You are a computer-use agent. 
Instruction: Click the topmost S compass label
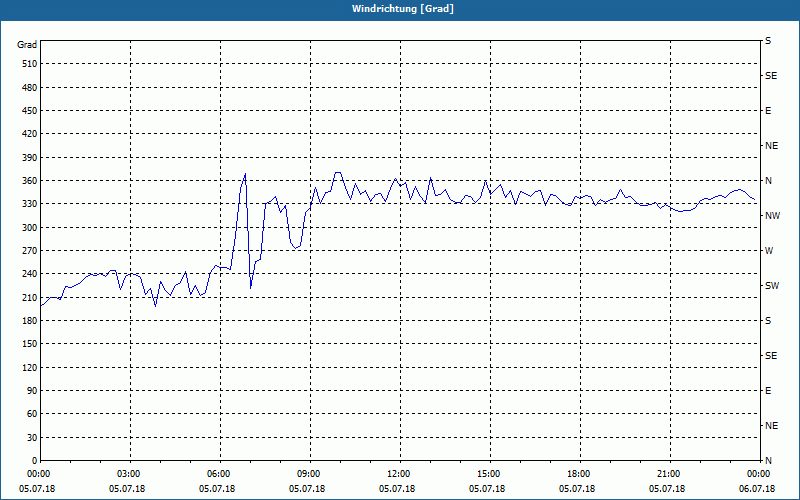pos(768,41)
